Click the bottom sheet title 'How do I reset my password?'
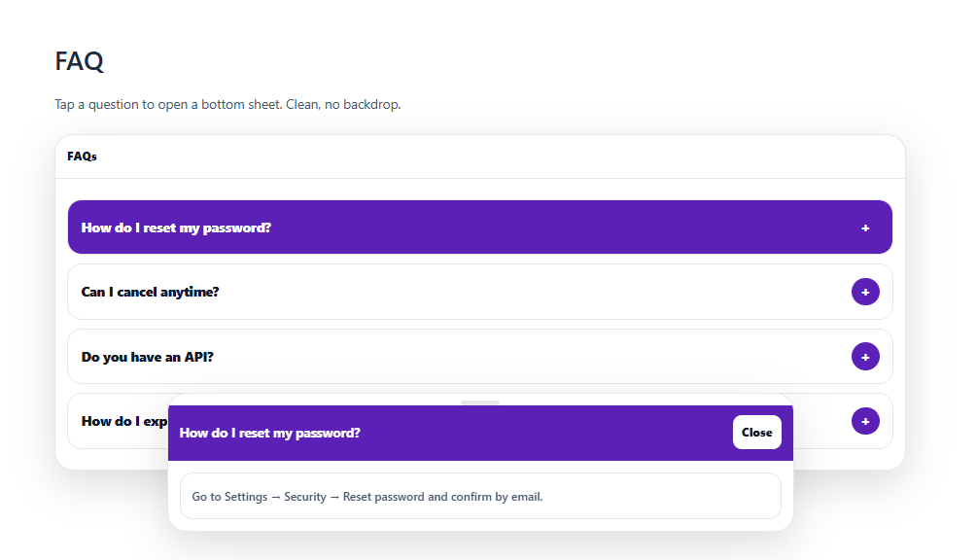The height and width of the screenshot is (560, 977). 270,433
